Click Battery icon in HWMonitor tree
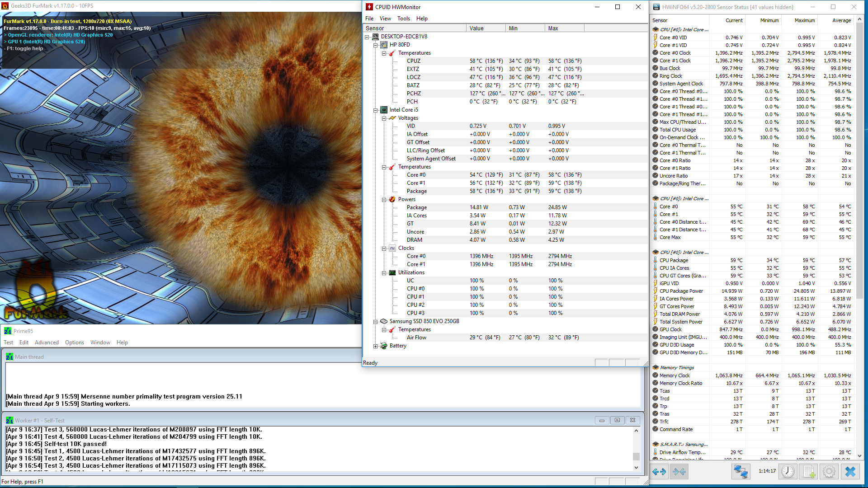Screen dimensions: 868x488 coord(384,346)
